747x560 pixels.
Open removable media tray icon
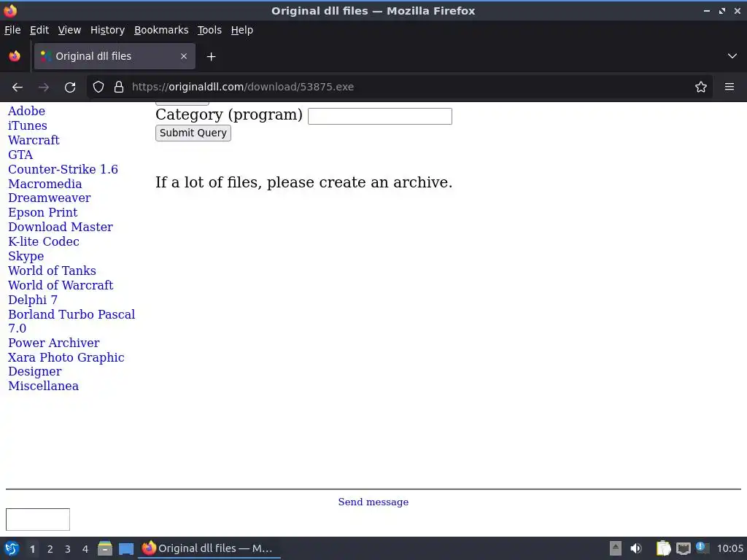click(616, 548)
